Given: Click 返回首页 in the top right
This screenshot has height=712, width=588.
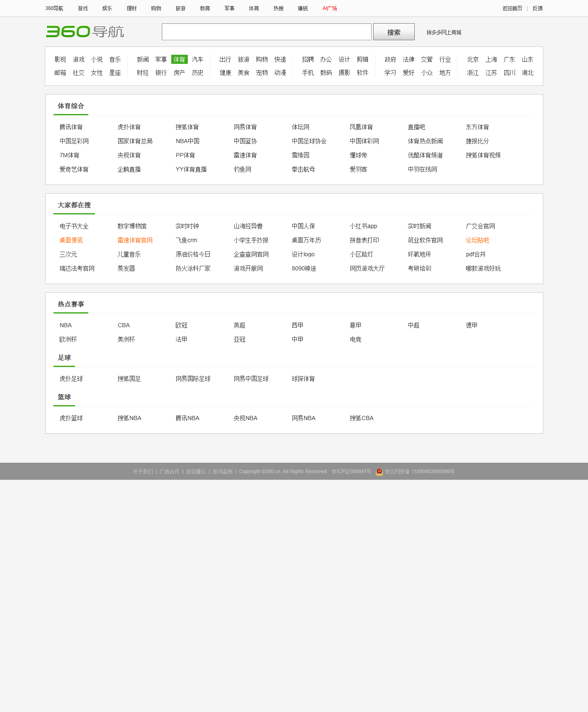Looking at the screenshot, I should coord(512,8).
